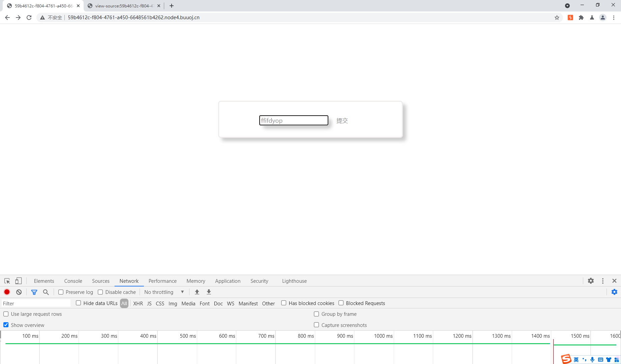This screenshot has height=364, width=621.
Task: Enable Disable cache checkbox
Action: point(100,292)
